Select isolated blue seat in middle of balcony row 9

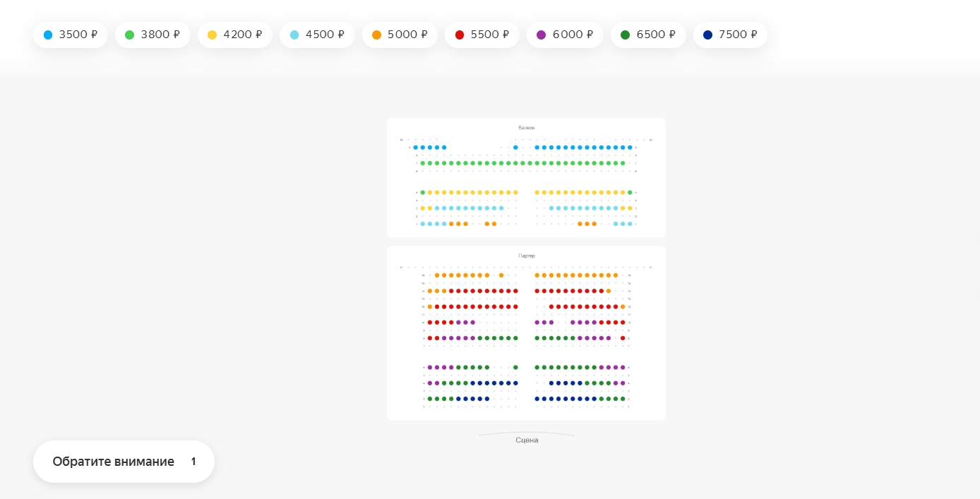click(x=515, y=148)
